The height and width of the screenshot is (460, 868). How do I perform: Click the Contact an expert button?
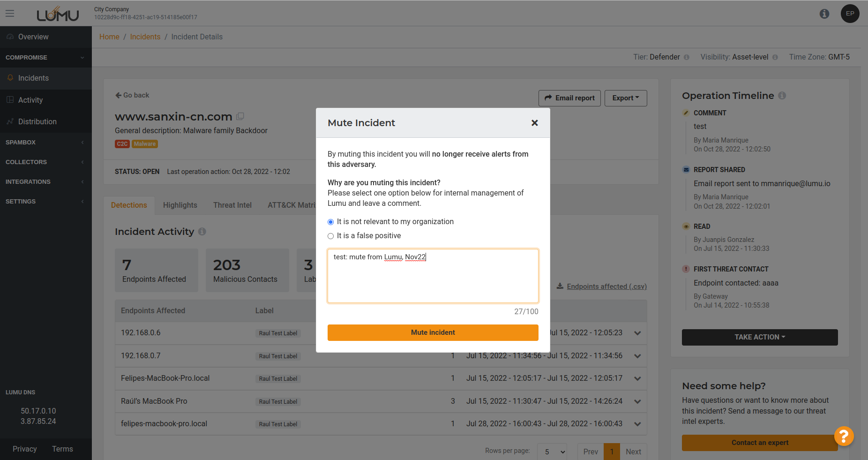(759, 443)
